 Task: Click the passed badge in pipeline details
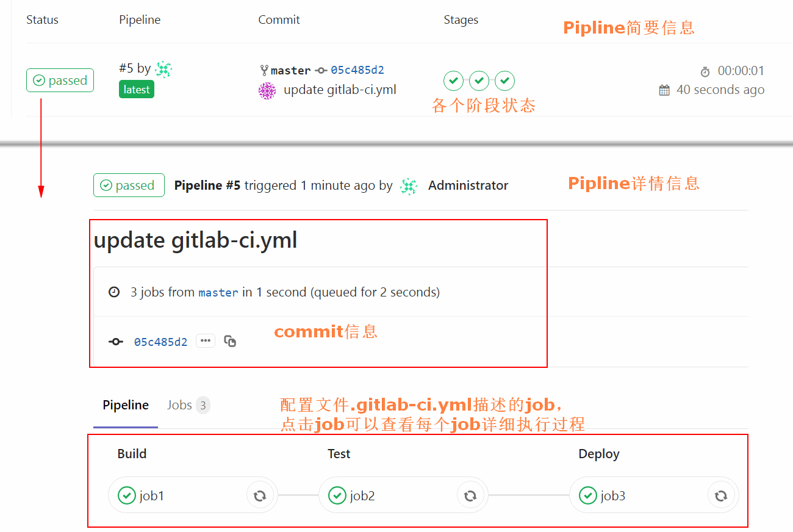pyautogui.click(x=129, y=185)
